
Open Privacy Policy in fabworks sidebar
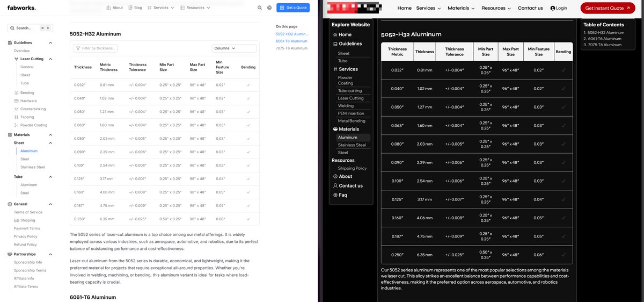tap(25, 236)
